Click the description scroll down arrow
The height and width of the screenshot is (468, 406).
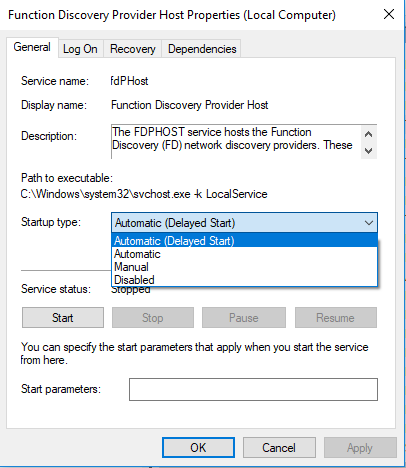[368, 150]
